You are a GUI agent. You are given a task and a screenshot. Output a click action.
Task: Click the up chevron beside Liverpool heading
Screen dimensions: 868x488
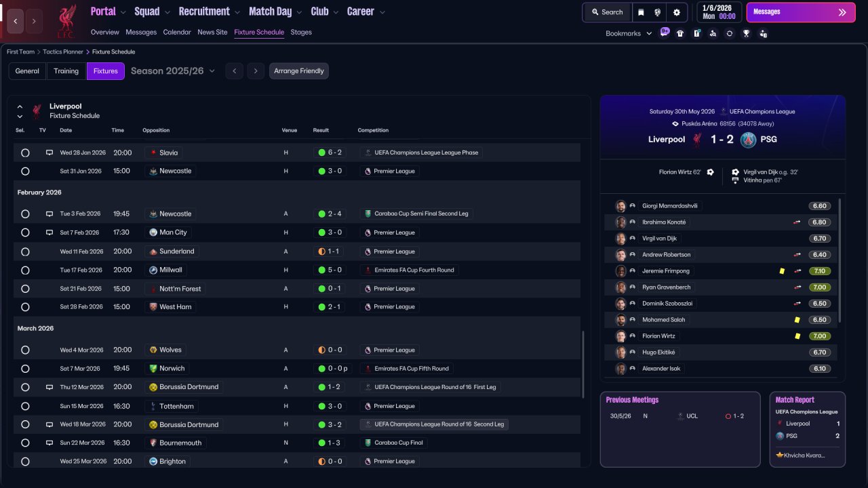(20, 106)
